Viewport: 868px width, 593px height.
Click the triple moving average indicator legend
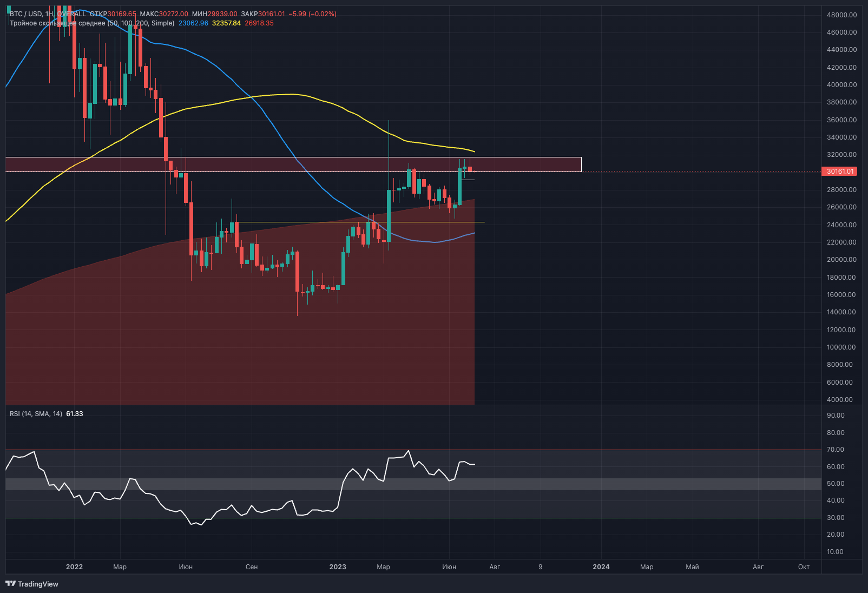pos(92,23)
